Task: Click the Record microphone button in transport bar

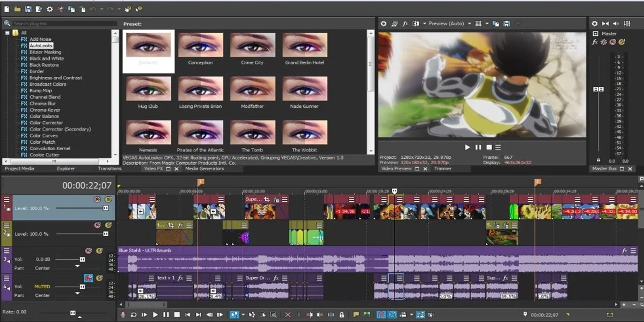Action: [123, 314]
